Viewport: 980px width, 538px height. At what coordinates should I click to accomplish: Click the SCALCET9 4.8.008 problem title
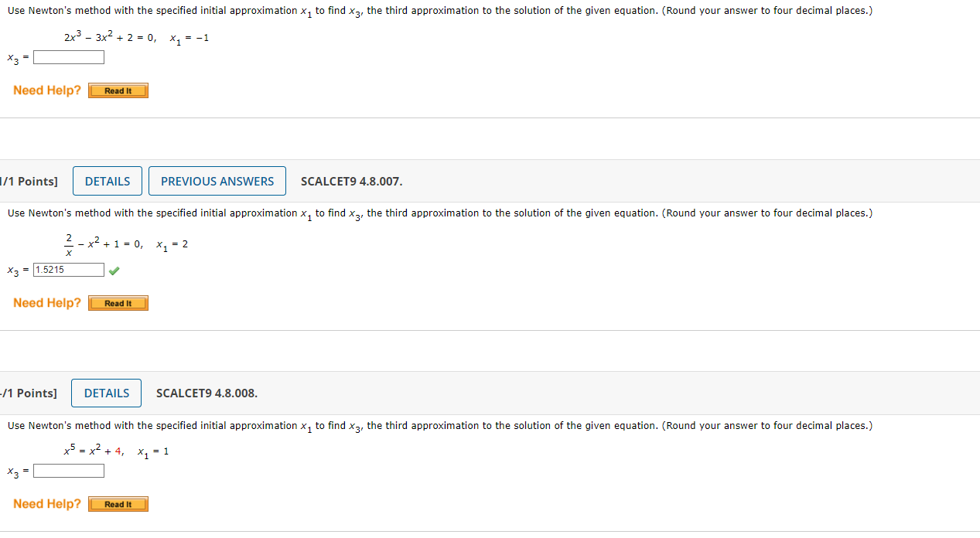[x=206, y=393]
